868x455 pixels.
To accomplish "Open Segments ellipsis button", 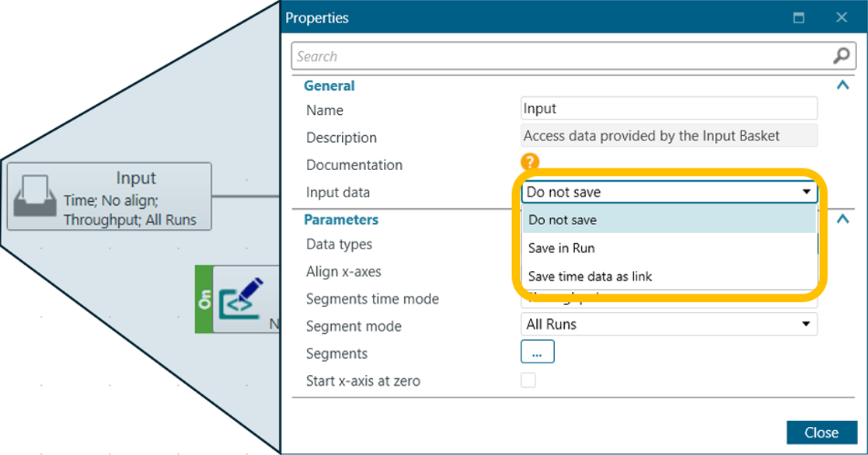I will coord(537,353).
